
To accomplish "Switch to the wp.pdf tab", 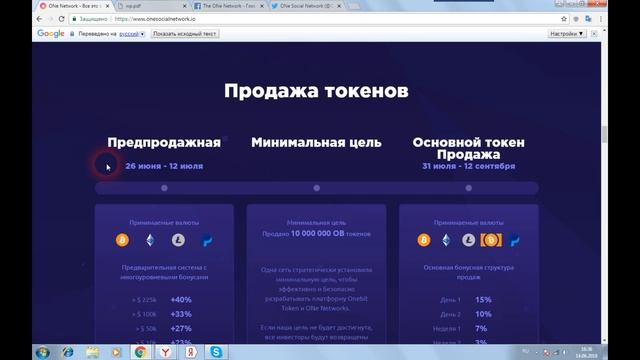I will click(152, 6).
